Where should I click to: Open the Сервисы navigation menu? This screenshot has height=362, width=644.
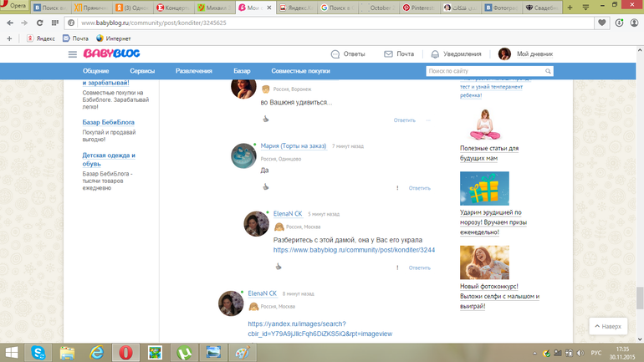(x=141, y=72)
